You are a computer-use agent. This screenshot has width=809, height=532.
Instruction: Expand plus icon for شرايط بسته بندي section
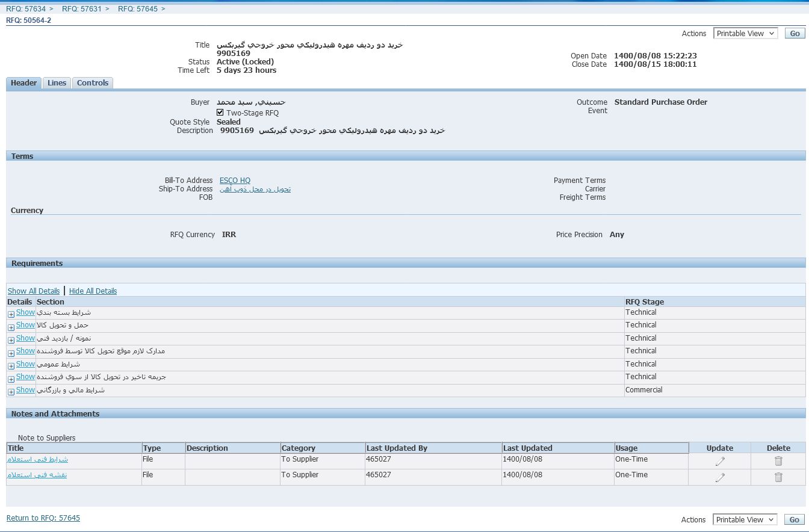tap(11, 314)
